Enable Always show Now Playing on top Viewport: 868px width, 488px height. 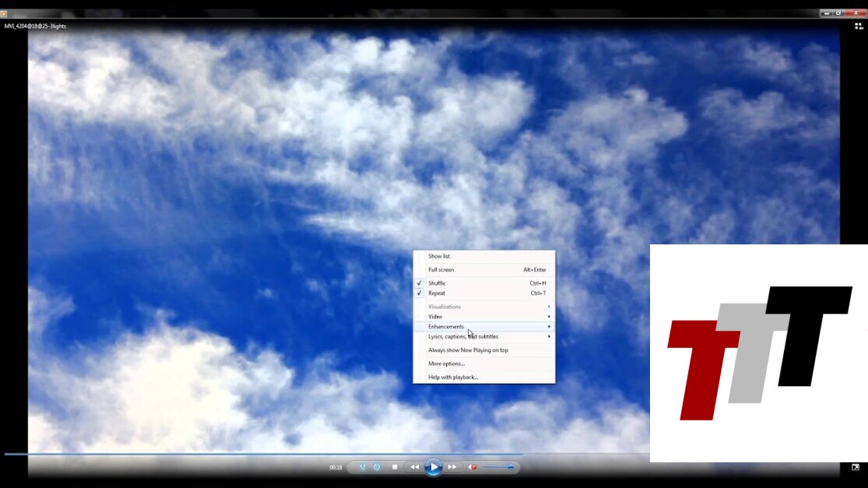pos(468,350)
